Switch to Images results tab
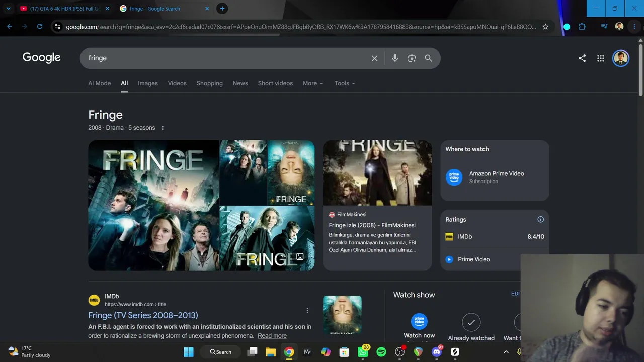This screenshot has height=362, width=644. coord(148,83)
